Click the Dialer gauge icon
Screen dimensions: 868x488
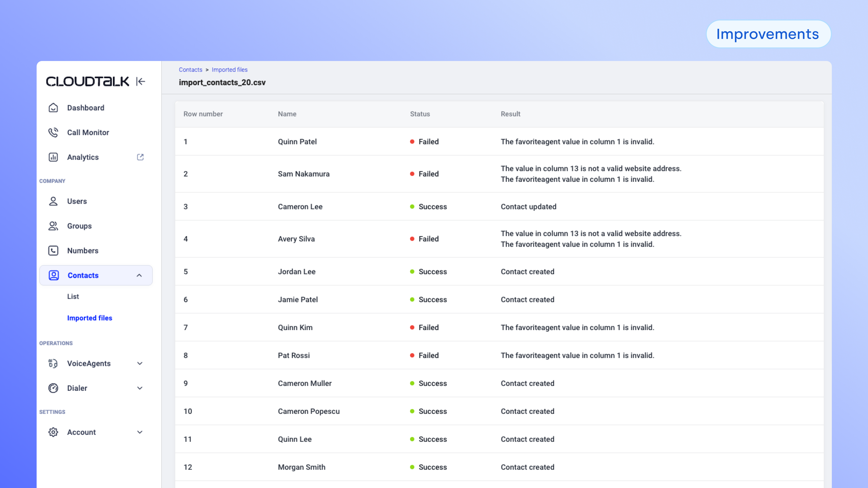click(x=53, y=388)
